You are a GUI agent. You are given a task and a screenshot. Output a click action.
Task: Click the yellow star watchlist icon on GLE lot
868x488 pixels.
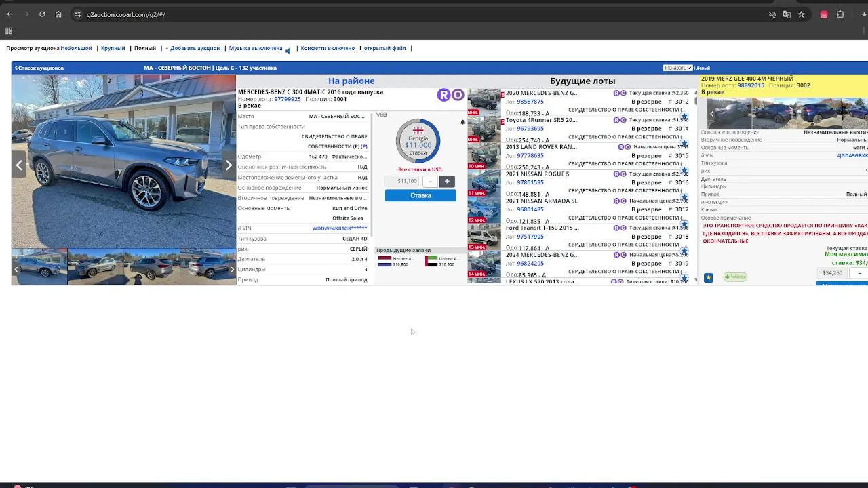[x=708, y=277]
